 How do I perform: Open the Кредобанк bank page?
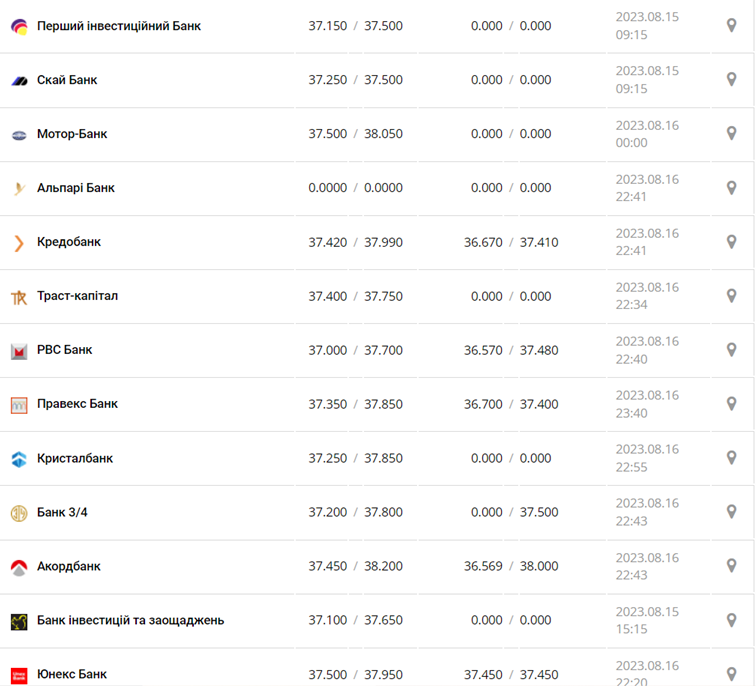pos(69,242)
